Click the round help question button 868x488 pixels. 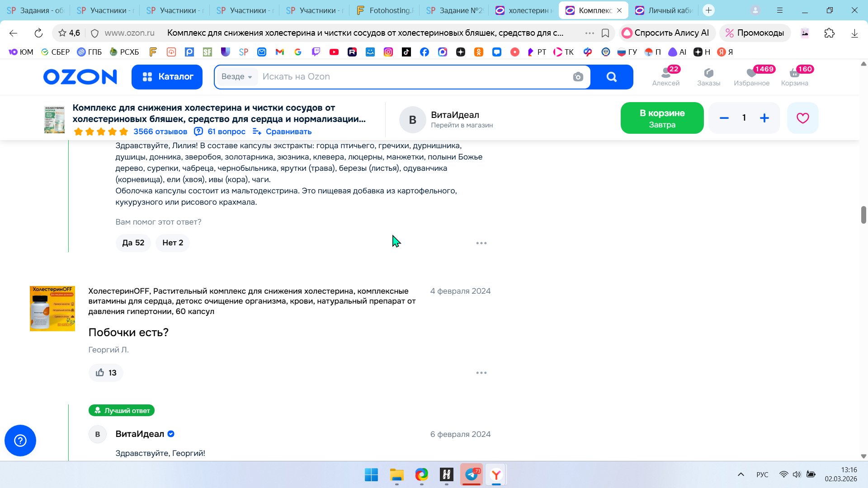[20, 441]
